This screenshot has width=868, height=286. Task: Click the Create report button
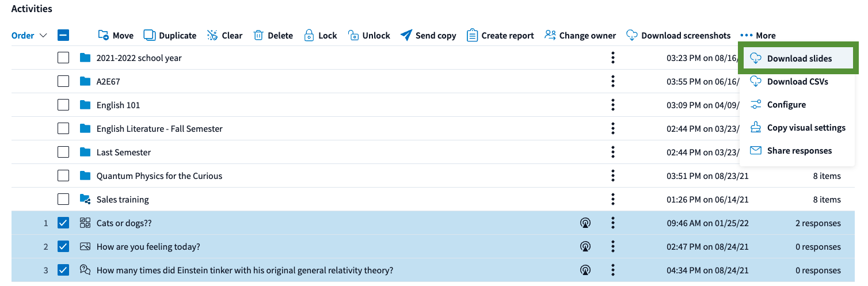pyautogui.click(x=500, y=36)
